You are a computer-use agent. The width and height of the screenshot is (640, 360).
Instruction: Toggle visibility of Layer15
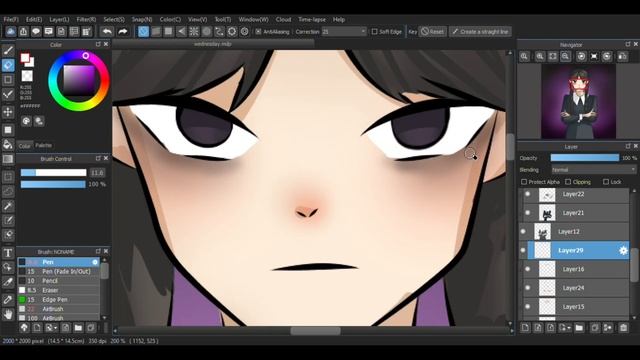527,307
